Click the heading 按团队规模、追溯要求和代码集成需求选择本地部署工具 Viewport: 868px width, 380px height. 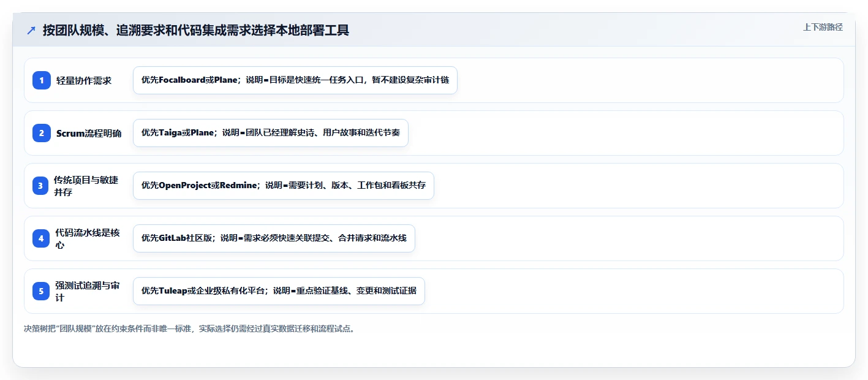(196, 30)
